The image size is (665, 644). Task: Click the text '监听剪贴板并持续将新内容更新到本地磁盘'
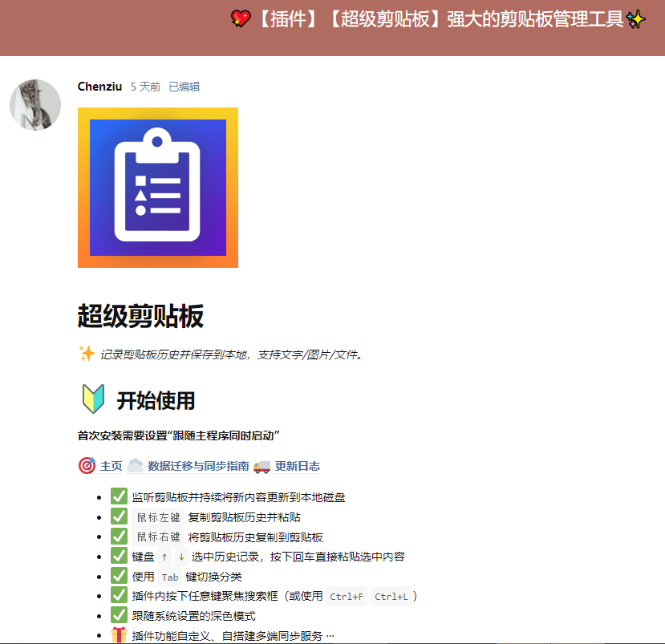pos(238,497)
